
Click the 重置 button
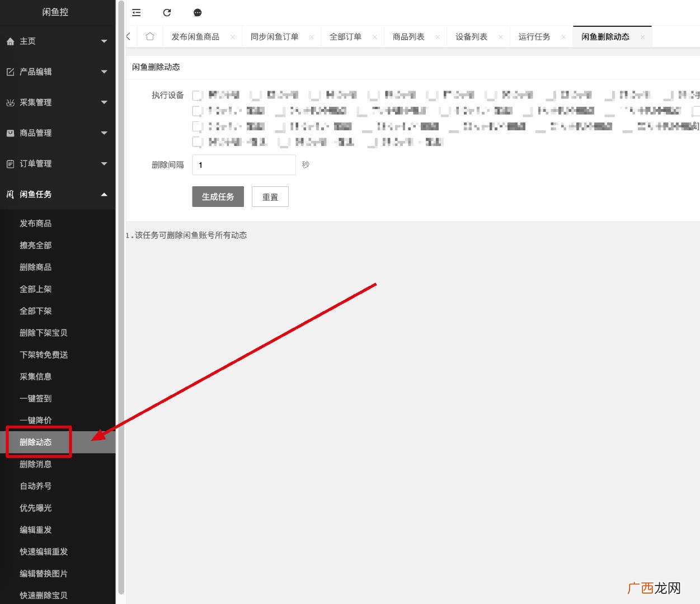270,197
